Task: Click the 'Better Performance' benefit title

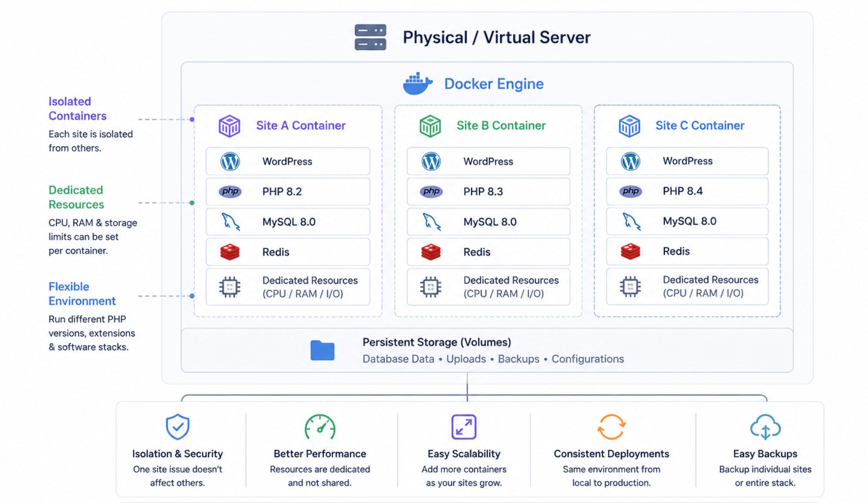Action: coord(320,454)
